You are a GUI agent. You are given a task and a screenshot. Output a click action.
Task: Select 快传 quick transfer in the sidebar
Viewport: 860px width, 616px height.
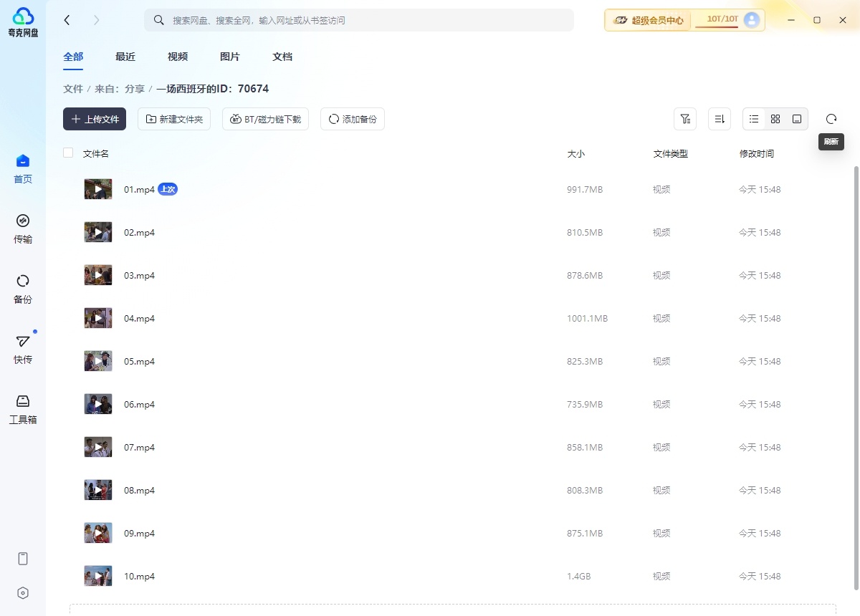(x=22, y=349)
